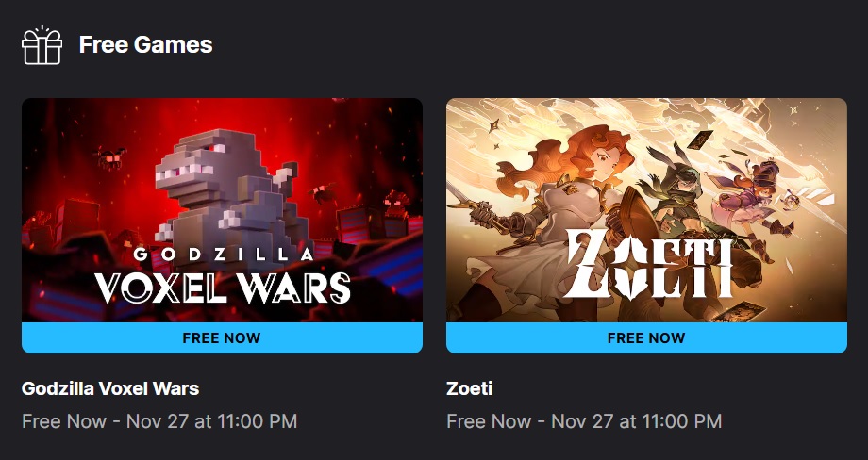Open the Free Games heading
The width and height of the screenshot is (868, 460).
pos(145,45)
